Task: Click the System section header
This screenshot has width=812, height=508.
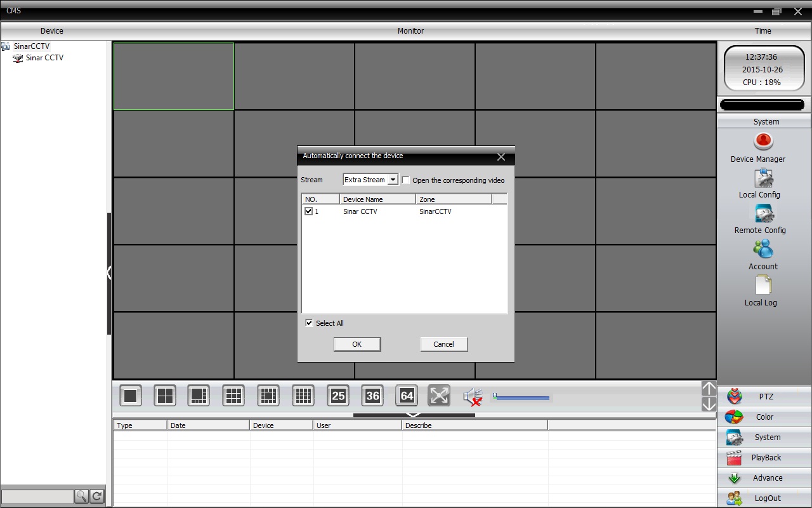Action: (x=764, y=121)
